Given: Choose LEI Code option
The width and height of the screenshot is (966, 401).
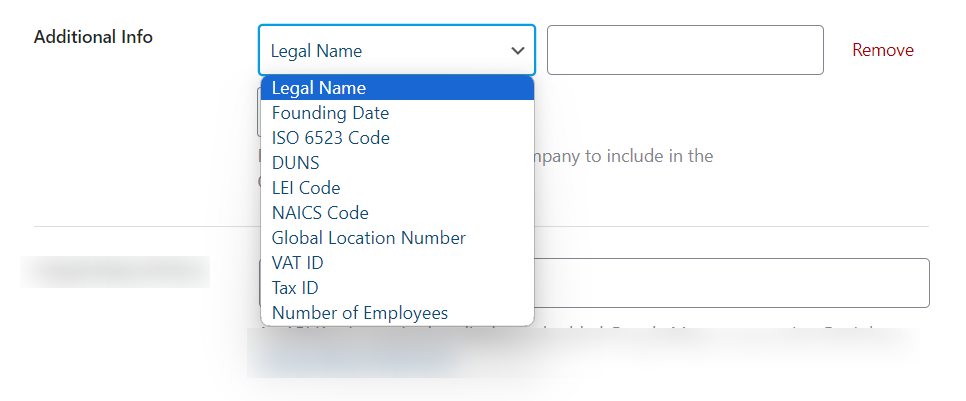Looking at the screenshot, I should 397,188.
